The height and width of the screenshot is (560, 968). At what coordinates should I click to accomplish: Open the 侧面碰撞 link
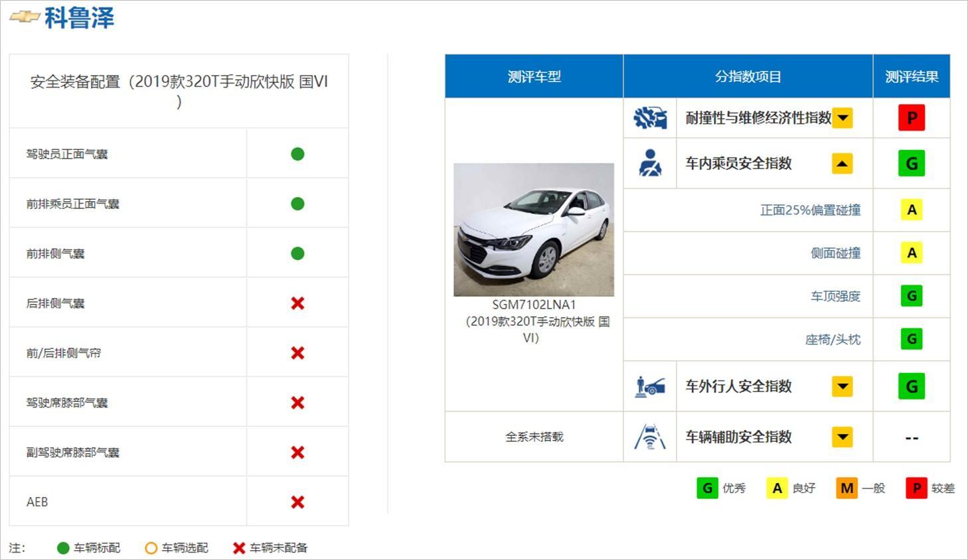pyautogui.click(x=835, y=253)
